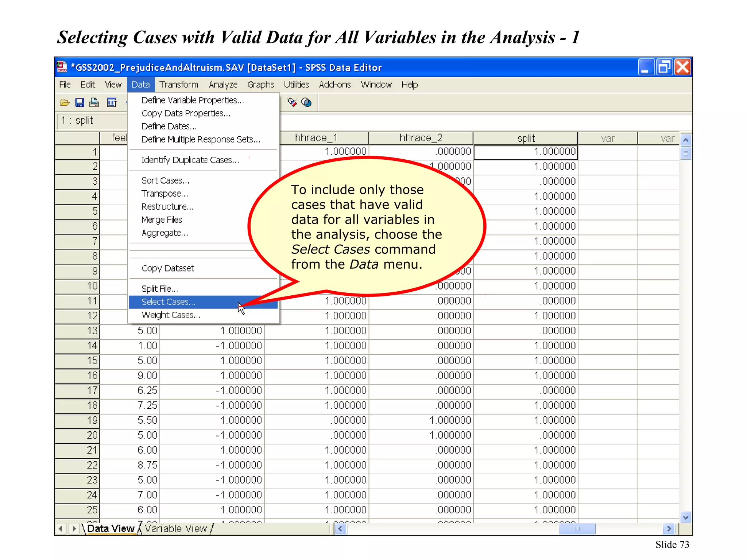Click the '1 : split' cell reference box
Screen dimensions: 747x560
point(92,121)
